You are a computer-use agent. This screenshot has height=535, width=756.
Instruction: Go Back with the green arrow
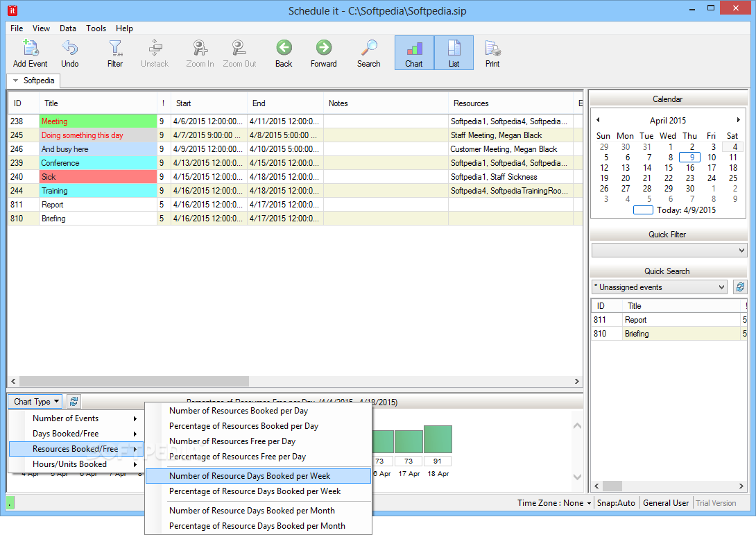coord(284,53)
